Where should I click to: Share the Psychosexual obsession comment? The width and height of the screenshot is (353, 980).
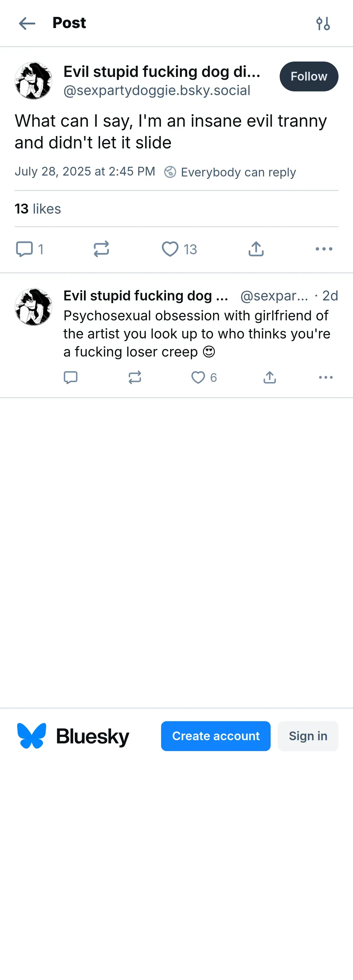tap(269, 377)
